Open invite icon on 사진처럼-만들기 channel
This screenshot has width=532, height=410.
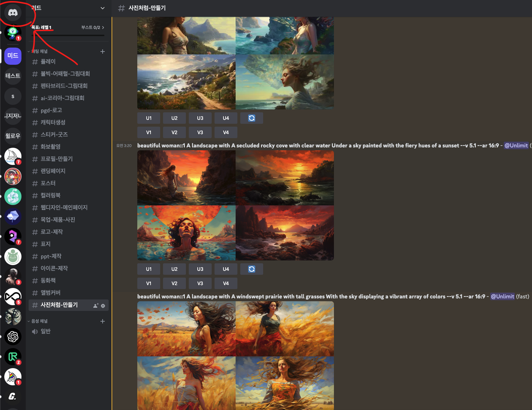pos(95,306)
